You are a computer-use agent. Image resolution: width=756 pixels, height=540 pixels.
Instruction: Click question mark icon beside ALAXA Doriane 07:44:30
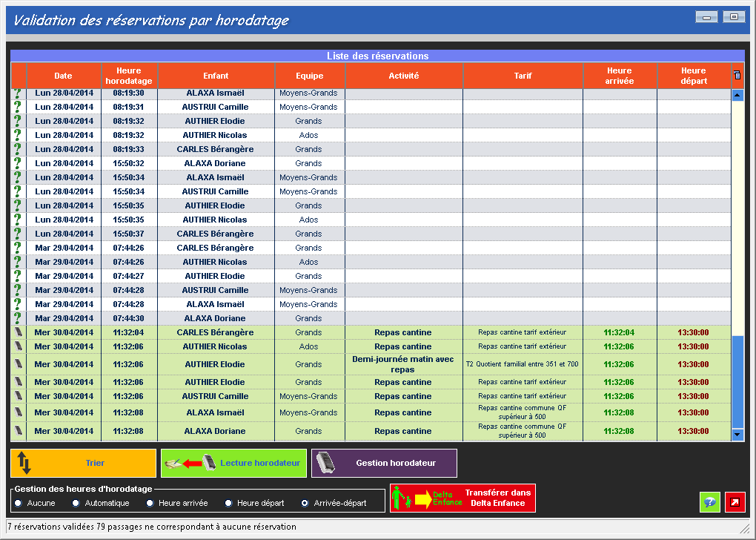(19, 318)
